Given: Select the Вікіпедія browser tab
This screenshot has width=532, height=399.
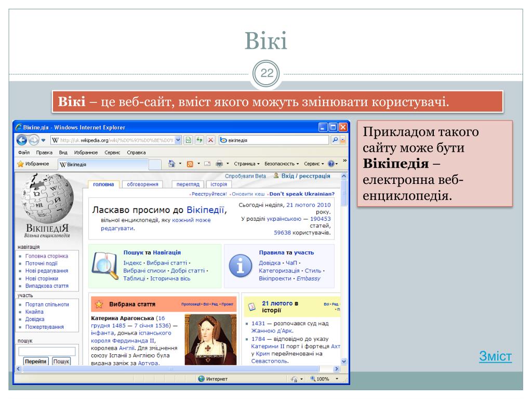Looking at the screenshot, I should (x=103, y=165).
